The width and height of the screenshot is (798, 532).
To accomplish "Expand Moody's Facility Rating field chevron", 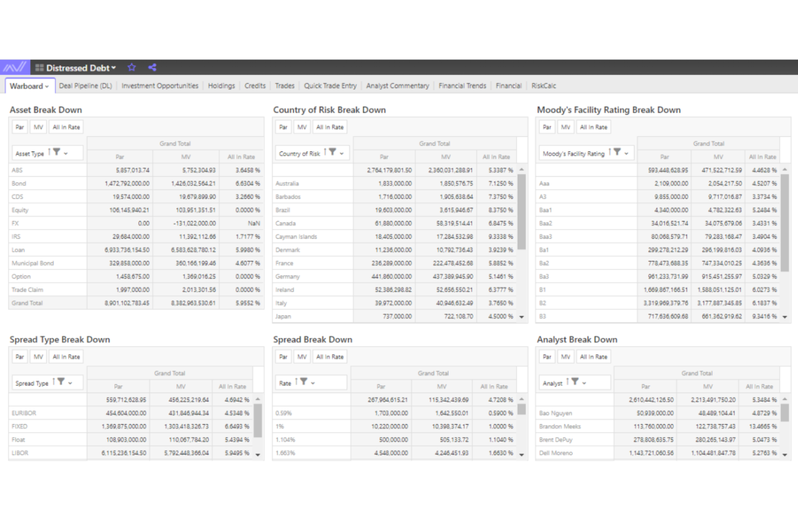I will pyautogui.click(x=627, y=154).
